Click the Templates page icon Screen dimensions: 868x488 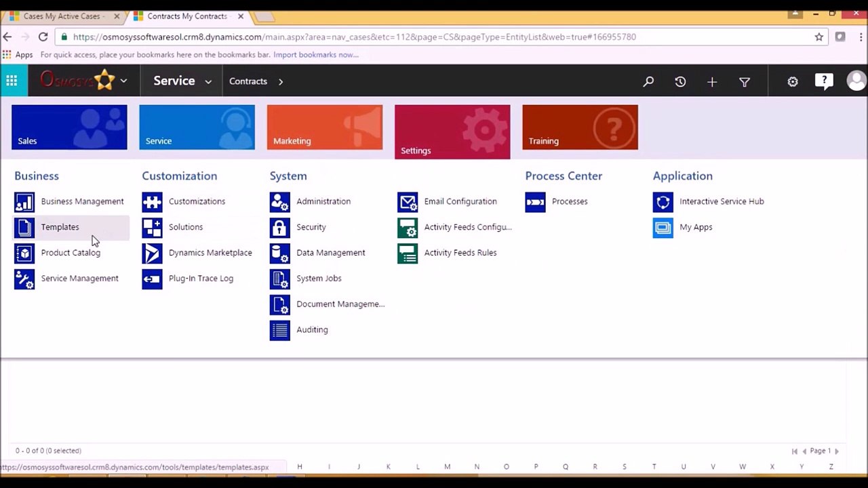click(x=24, y=228)
